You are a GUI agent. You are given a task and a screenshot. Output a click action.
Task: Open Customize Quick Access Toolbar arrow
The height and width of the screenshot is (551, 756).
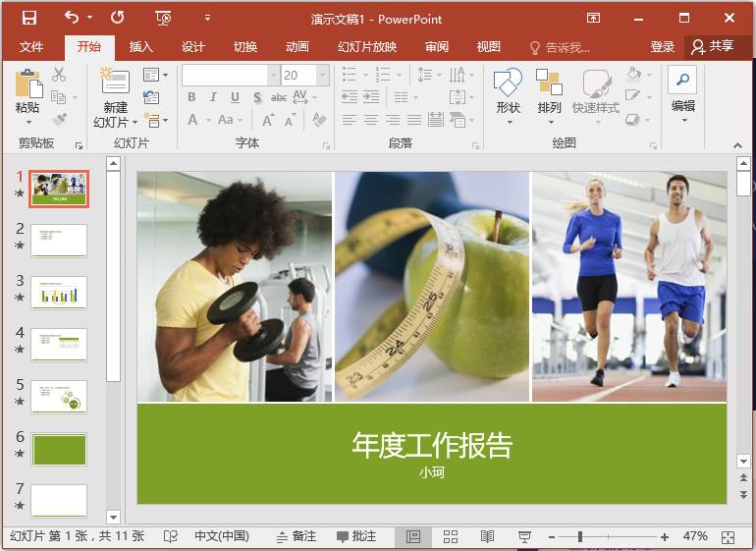click(207, 18)
